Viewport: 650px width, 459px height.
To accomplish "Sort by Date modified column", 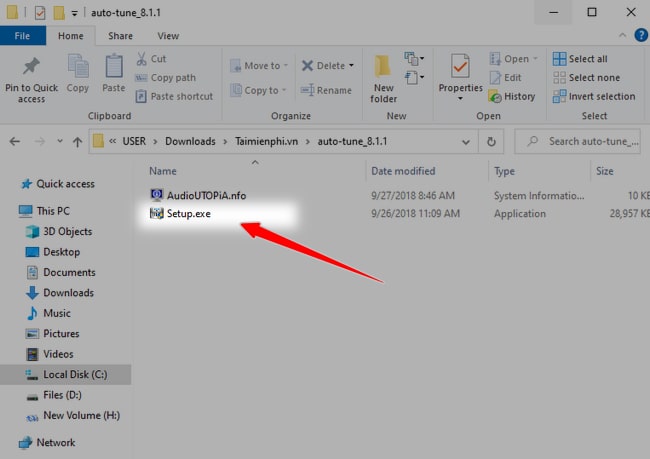I will point(403,171).
